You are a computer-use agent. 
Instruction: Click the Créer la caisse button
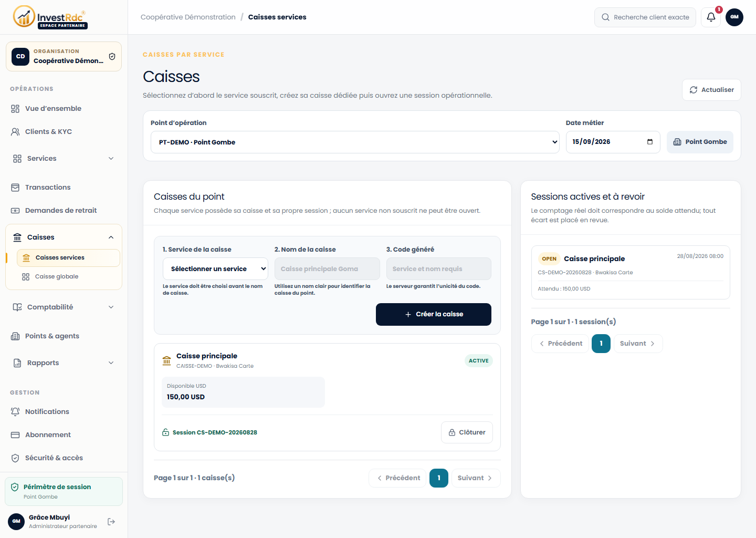[434, 314]
